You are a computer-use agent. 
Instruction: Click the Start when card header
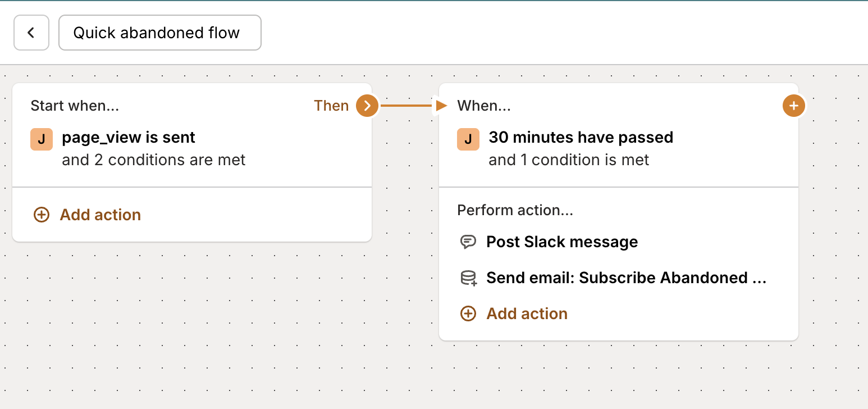click(75, 105)
